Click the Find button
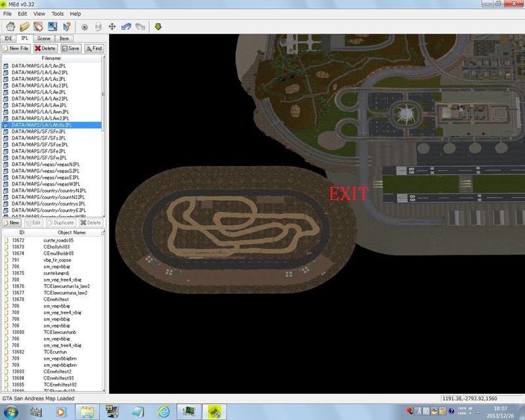The width and height of the screenshot is (525, 420). click(94, 49)
